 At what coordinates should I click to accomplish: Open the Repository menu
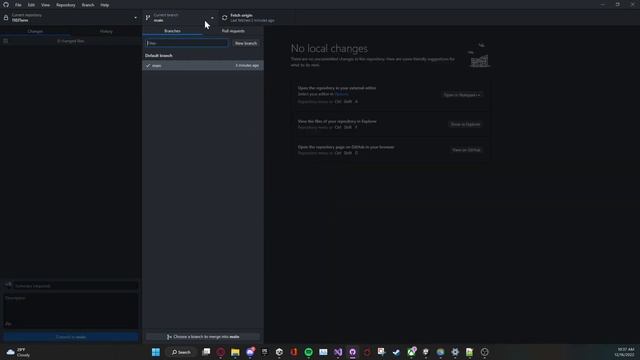(x=66, y=5)
